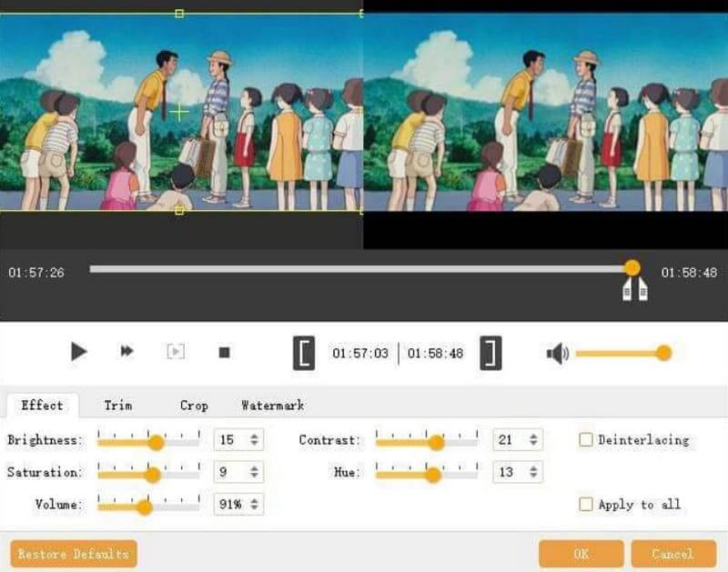Image resolution: width=728 pixels, height=572 pixels.
Task: Click the orange timeline playhead knob
Action: pyautogui.click(x=632, y=267)
